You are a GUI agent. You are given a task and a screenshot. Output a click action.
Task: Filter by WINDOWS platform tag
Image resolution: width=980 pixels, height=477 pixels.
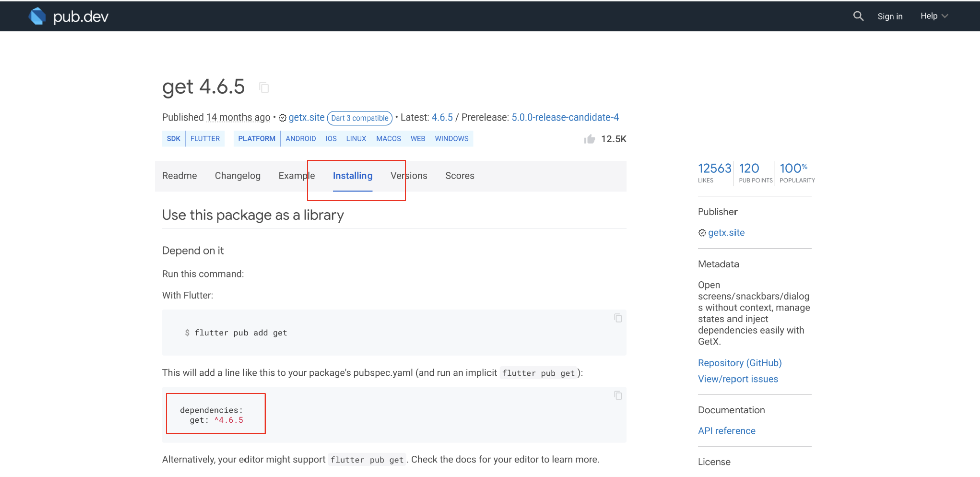(x=452, y=139)
